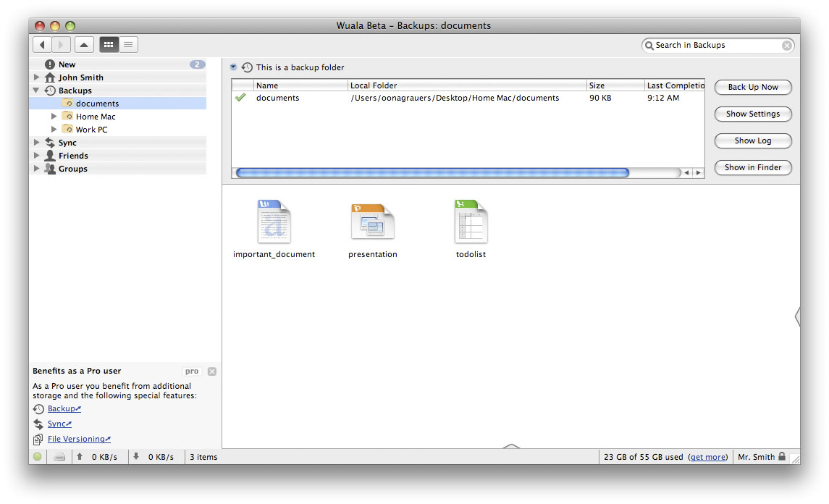Click the lock icon beside Mr. Smith
This screenshot has height=504, width=829.
point(782,457)
